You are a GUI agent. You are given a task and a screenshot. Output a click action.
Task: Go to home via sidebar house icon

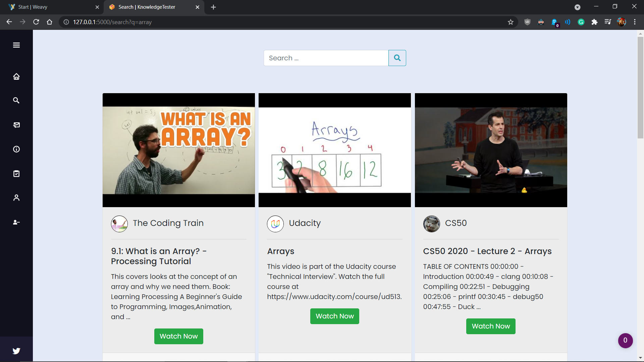click(16, 76)
